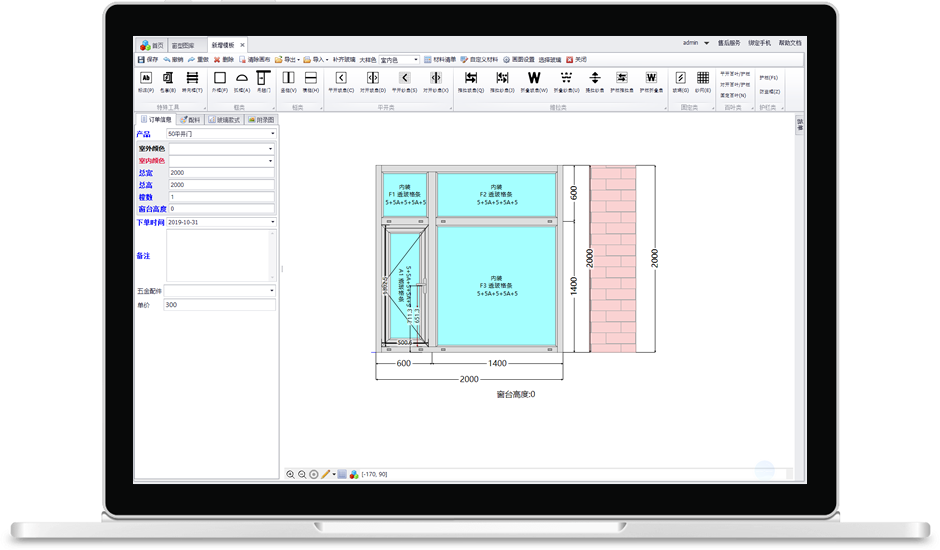This screenshot has width=940, height=550.
Task: Click the 绑定手机 bind phone link
Action: click(760, 43)
